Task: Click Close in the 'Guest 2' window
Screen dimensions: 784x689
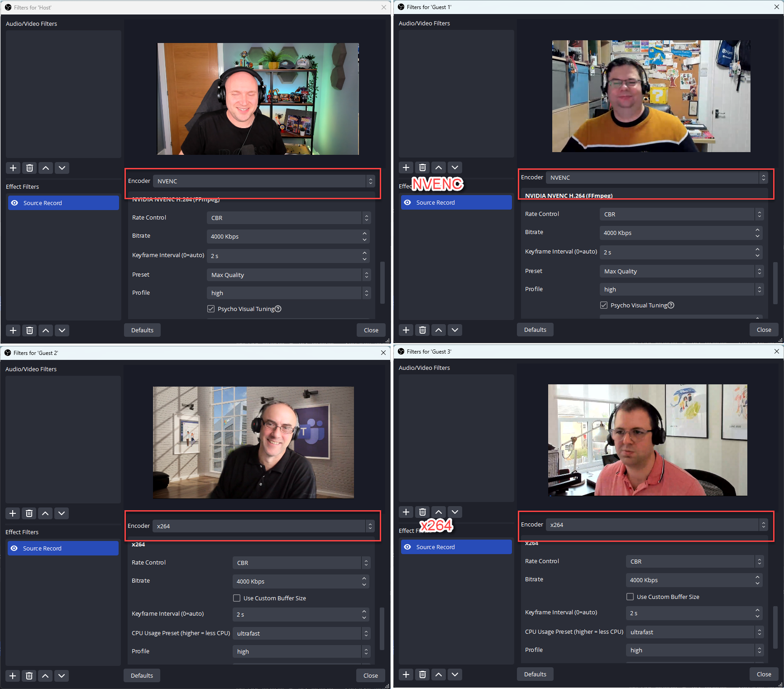Action: pyautogui.click(x=370, y=675)
